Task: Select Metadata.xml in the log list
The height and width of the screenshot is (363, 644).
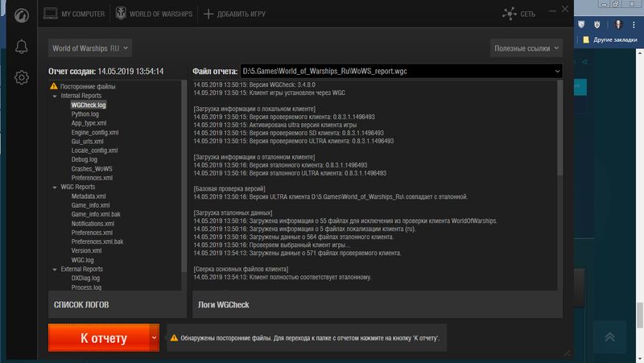Action: [89, 196]
